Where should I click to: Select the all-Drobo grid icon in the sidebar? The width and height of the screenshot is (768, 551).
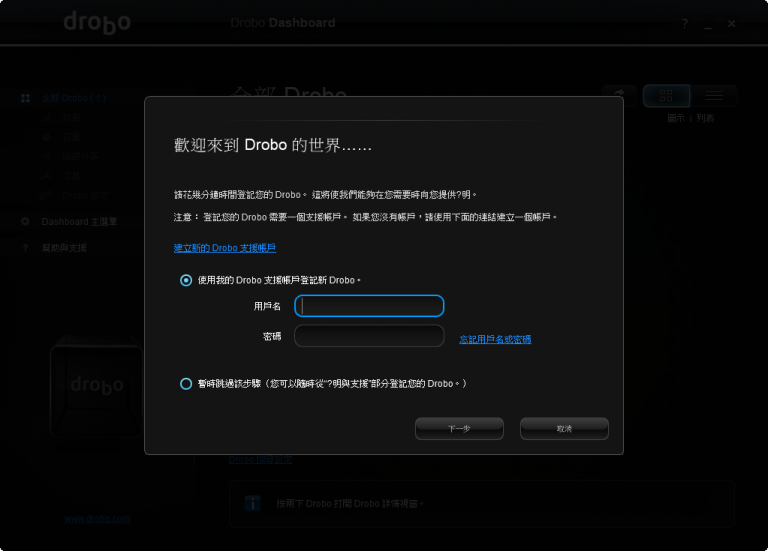click(25, 98)
